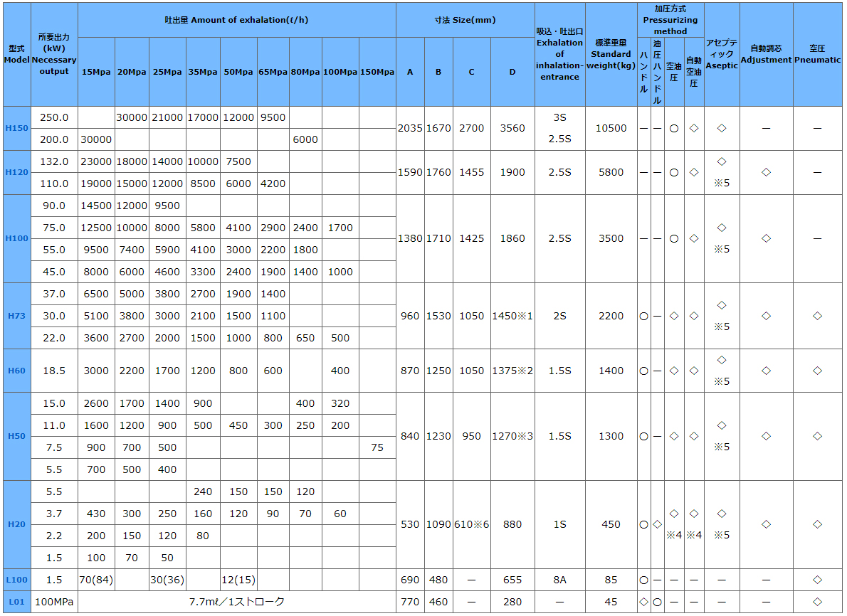This screenshot has height=616, width=847.
Task: Open the H150 model link
Action: tap(16, 129)
